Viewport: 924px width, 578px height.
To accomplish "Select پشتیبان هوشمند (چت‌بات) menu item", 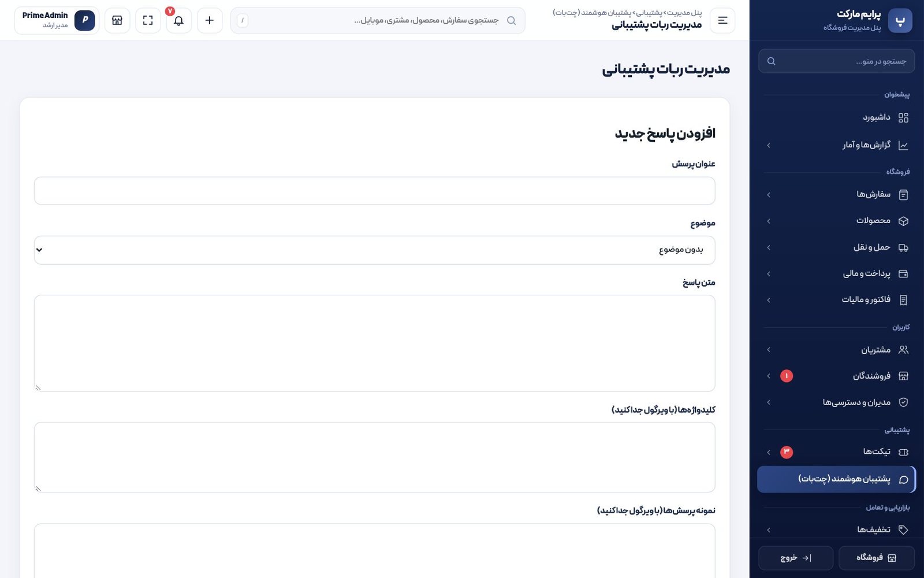I will [837, 479].
